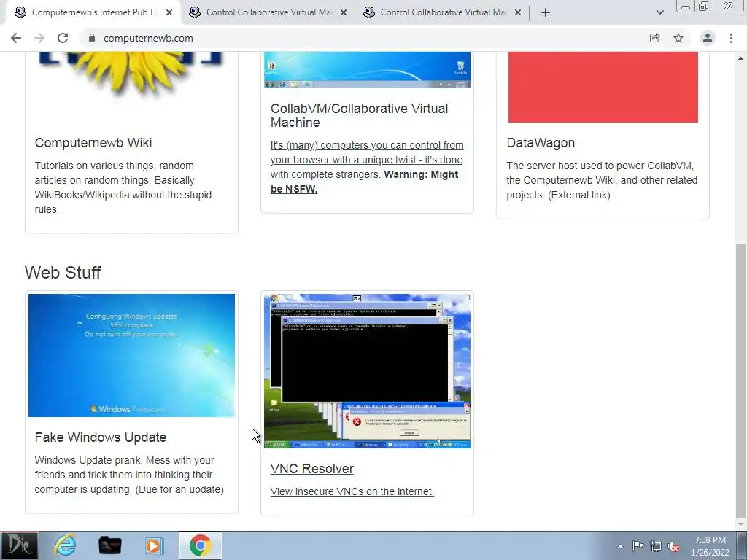Show hidden system tray icons
Image resolution: width=747 pixels, height=560 pixels.
tap(620, 546)
